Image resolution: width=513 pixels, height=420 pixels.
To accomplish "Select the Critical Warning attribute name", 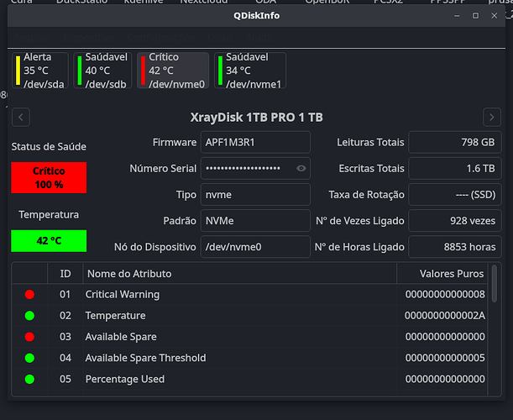I will [123, 294].
